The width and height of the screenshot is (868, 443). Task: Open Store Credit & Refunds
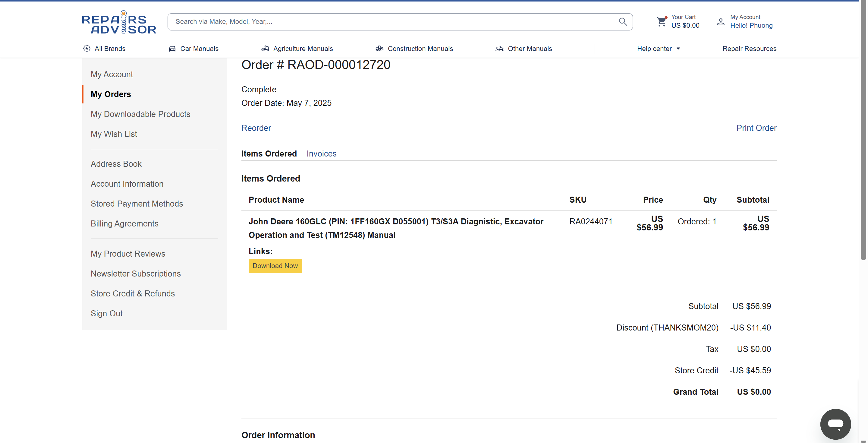[x=133, y=293]
